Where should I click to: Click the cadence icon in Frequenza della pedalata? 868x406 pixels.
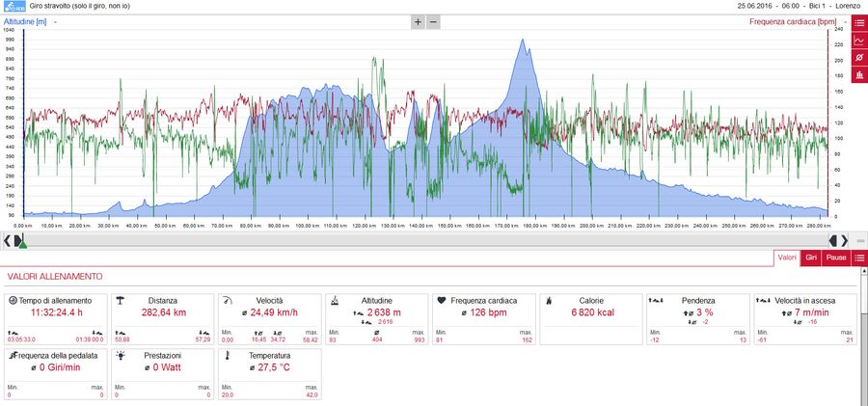click(x=13, y=355)
